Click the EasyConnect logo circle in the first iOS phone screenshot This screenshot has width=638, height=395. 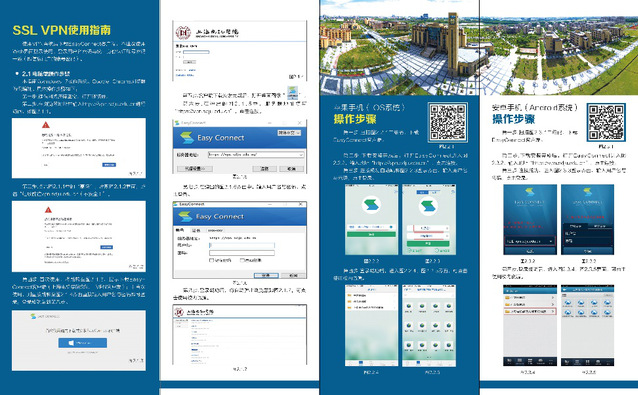pyautogui.click(x=371, y=205)
